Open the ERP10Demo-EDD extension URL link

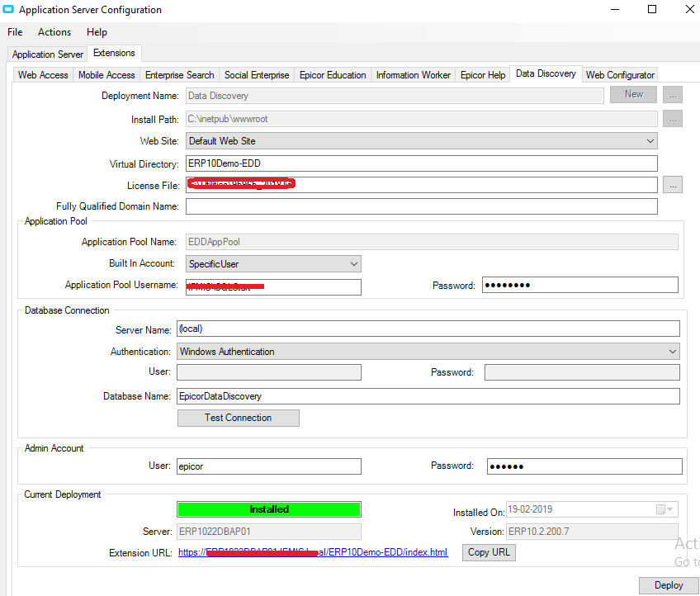[x=313, y=552]
